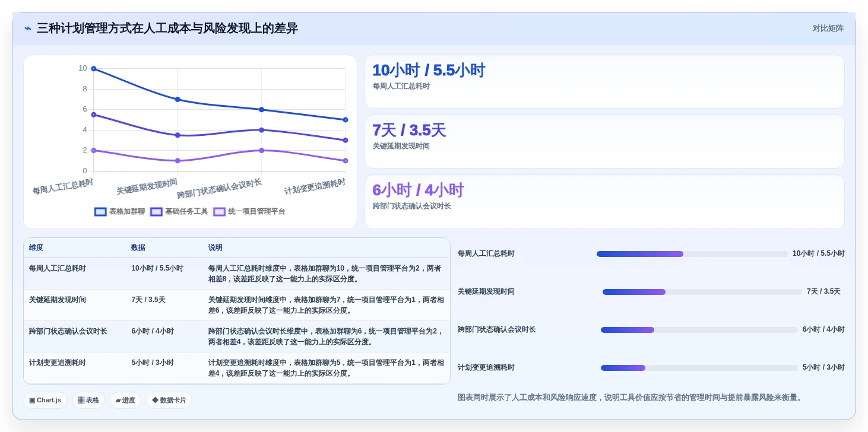Image resolution: width=868 pixels, height=432 pixels.
Task: Select table cell 计划变更追溯耗时
Action: [58, 363]
